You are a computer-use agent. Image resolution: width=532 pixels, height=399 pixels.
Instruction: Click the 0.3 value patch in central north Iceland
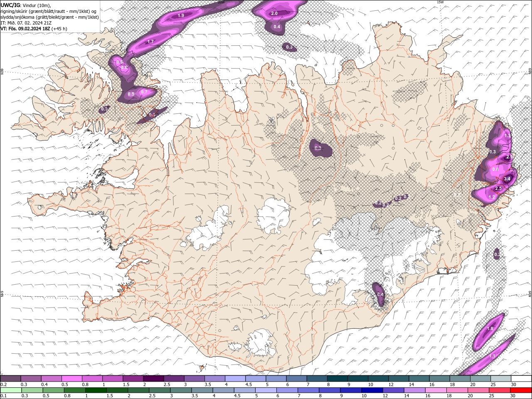pos(318,148)
